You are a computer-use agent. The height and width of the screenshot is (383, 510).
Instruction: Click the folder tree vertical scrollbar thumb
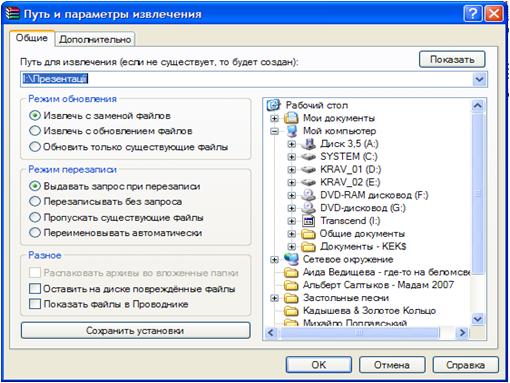coord(478,193)
